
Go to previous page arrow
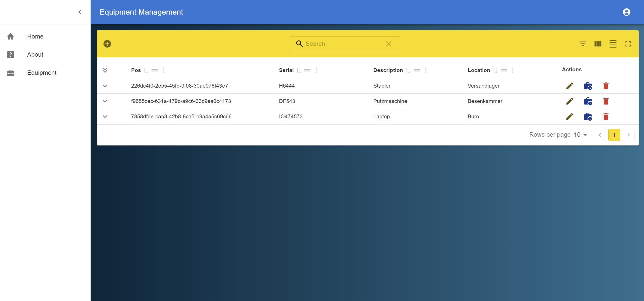point(600,135)
